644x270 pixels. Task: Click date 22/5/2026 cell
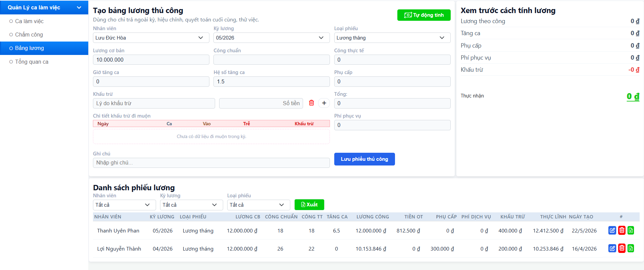[584, 230]
